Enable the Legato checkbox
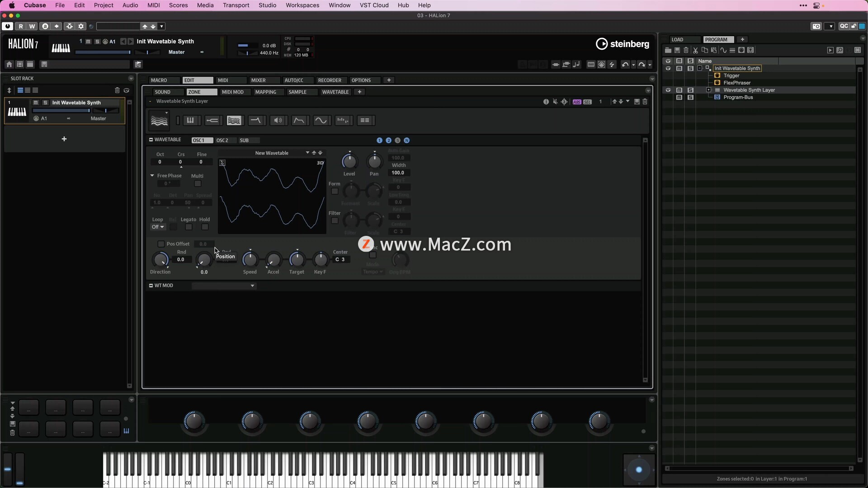868x488 pixels. click(x=189, y=227)
